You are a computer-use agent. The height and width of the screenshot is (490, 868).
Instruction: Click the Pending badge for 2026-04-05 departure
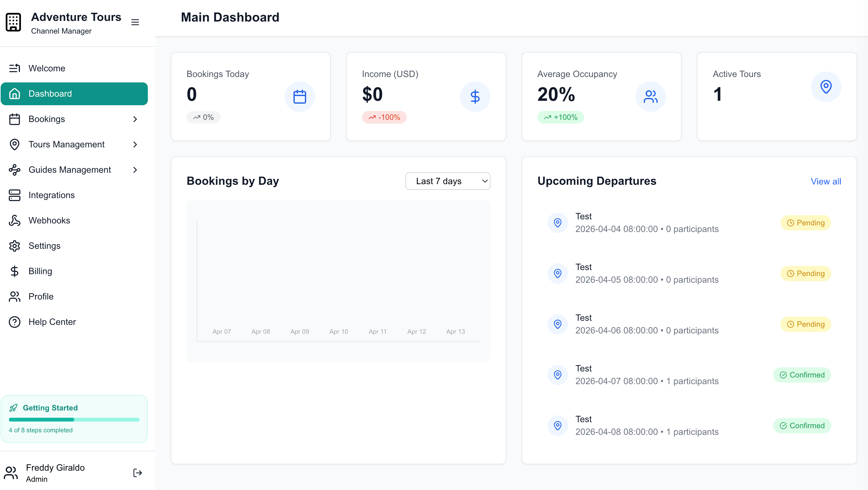(805, 274)
